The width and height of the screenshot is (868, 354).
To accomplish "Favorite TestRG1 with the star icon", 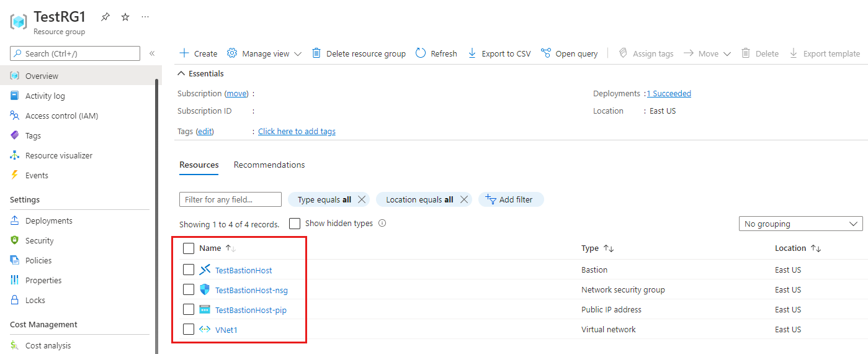I will tap(125, 17).
